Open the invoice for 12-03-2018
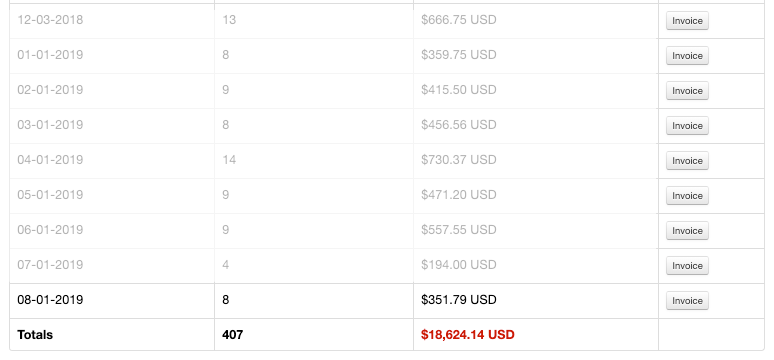The image size is (774, 360). 687,21
